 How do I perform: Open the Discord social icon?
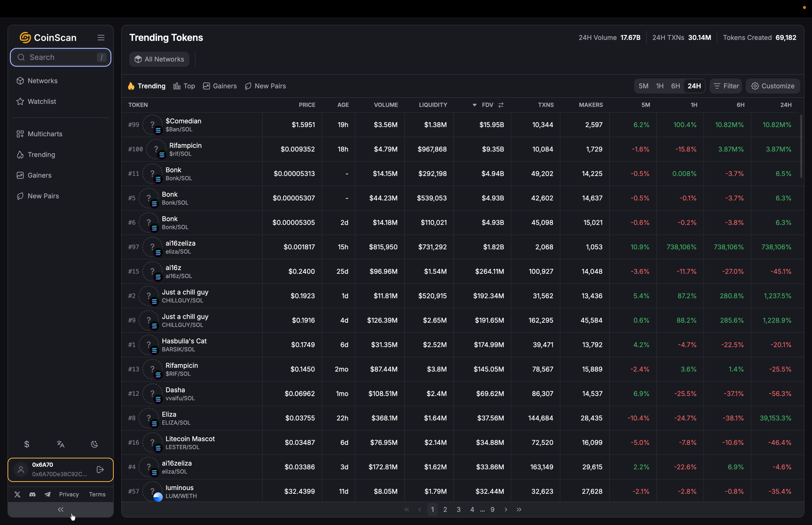(x=32, y=494)
